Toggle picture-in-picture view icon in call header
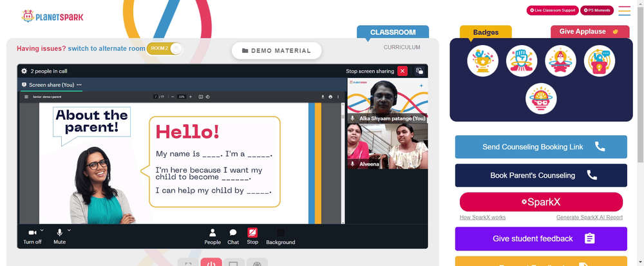644x266 pixels. coord(419,71)
